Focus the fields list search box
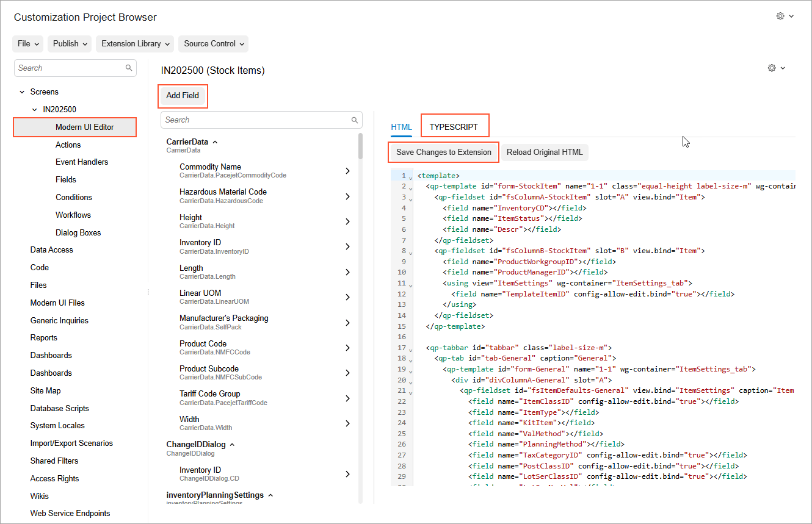This screenshot has width=812, height=524. [x=261, y=120]
